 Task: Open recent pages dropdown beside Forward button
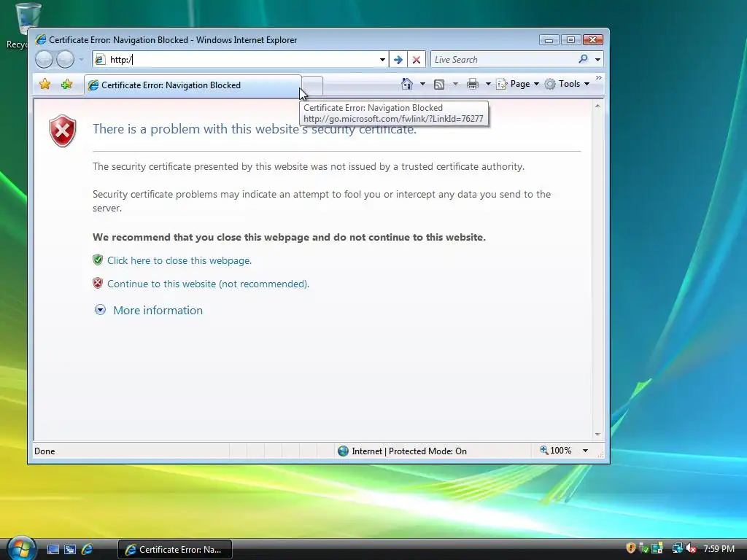click(x=82, y=60)
